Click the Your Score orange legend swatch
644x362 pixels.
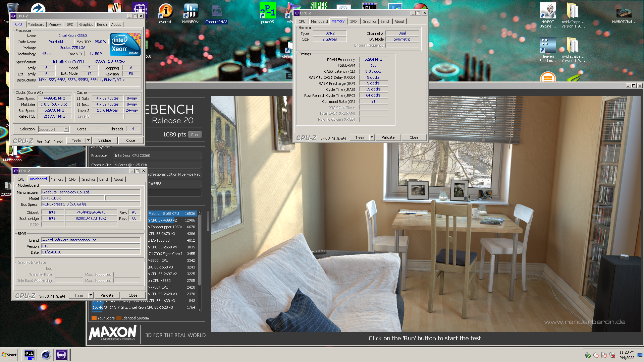(x=94, y=318)
